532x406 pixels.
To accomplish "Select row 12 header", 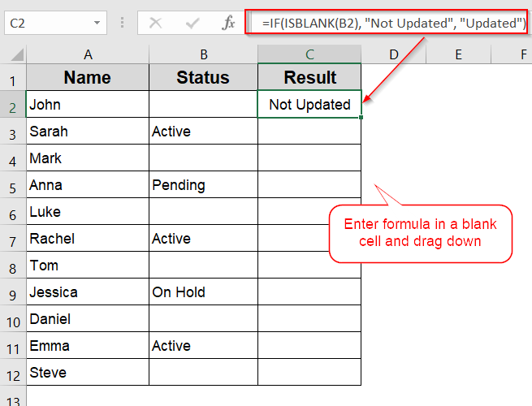I will [13, 372].
